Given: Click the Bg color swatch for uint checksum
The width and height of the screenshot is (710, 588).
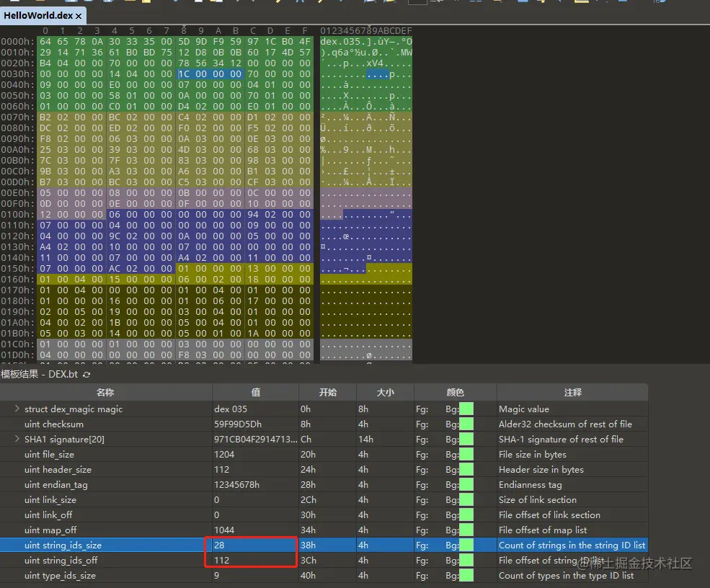Looking at the screenshot, I should pyautogui.click(x=466, y=424).
